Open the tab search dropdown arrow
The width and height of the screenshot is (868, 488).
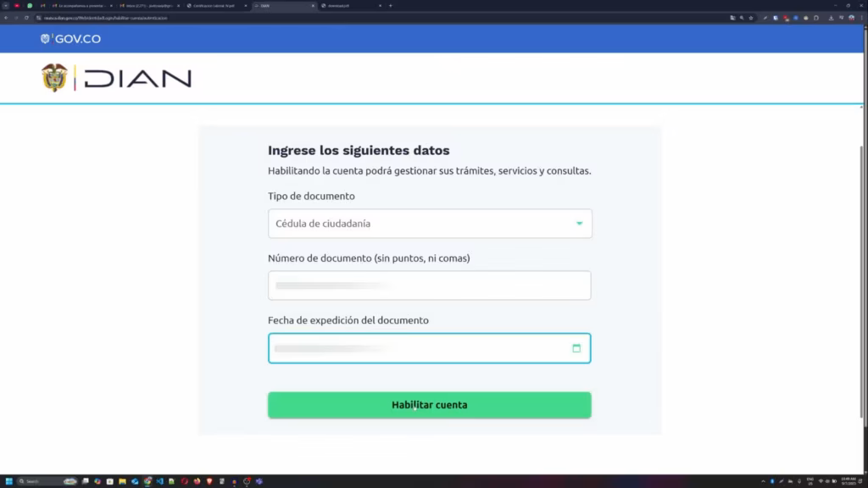point(6,6)
